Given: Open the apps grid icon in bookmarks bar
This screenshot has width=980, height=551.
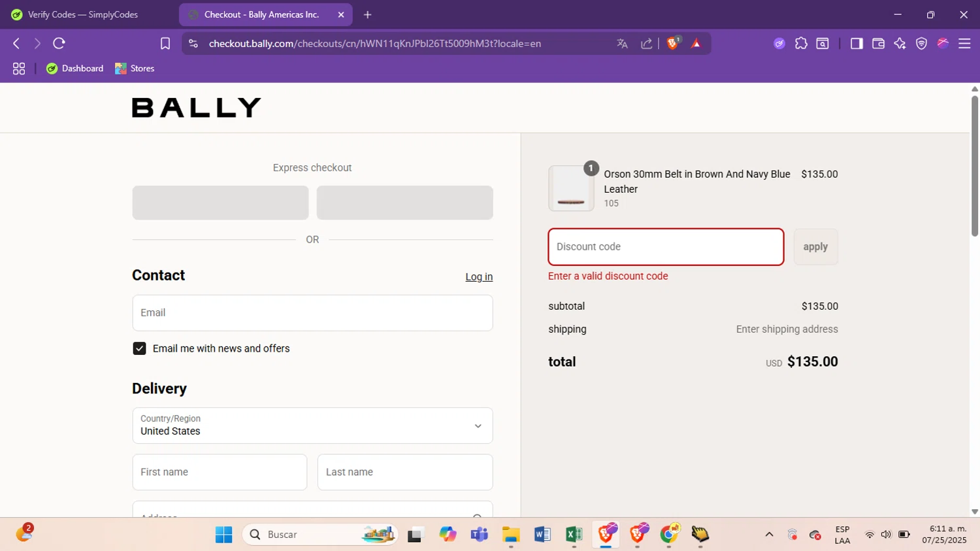Looking at the screenshot, I should coord(19,68).
